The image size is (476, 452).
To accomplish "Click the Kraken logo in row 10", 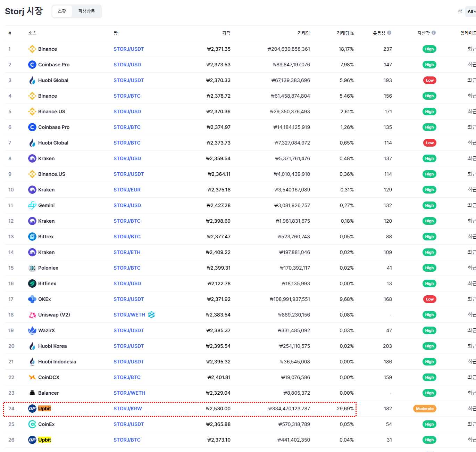I will pos(32,190).
